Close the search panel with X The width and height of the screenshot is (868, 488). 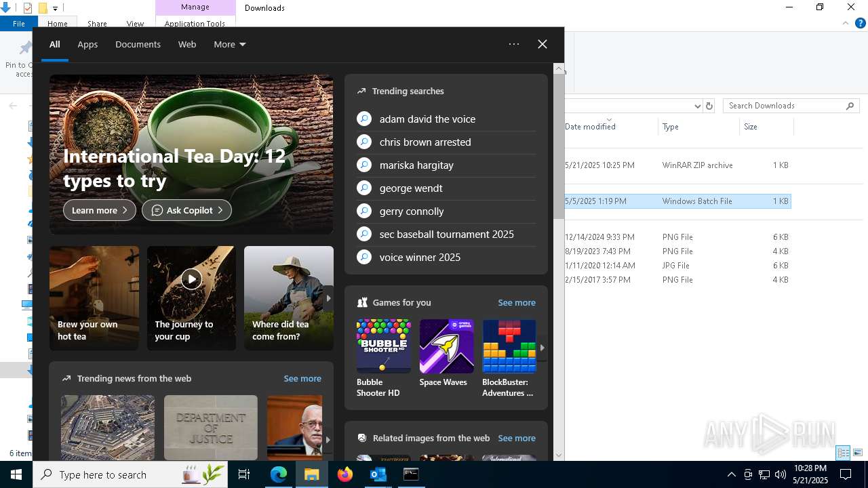[x=542, y=44]
